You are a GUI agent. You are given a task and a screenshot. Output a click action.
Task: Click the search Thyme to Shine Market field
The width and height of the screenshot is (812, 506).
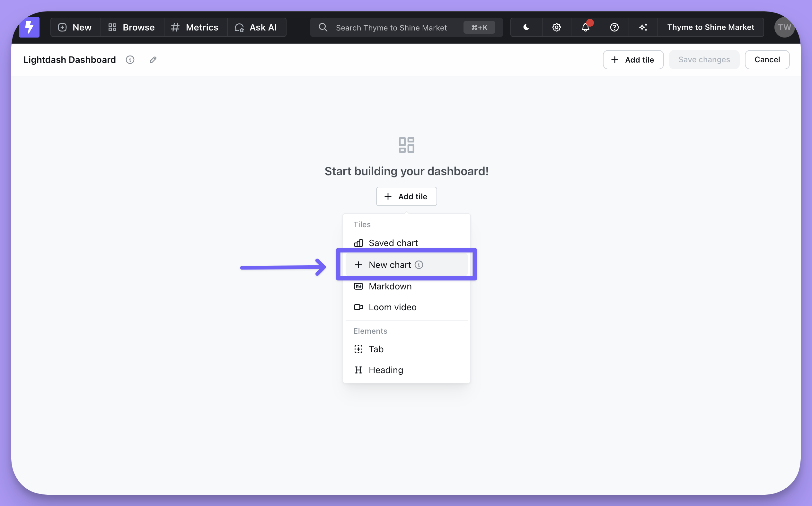(391, 28)
